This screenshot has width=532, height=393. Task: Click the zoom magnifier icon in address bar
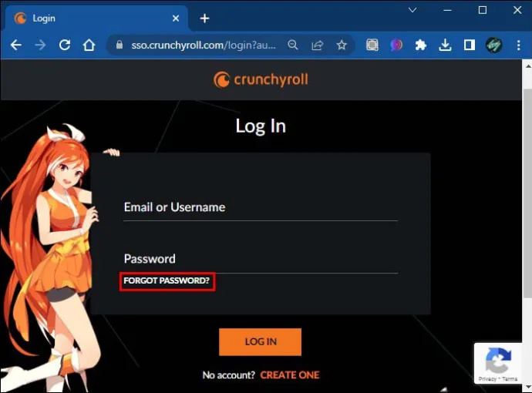pos(293,45)
